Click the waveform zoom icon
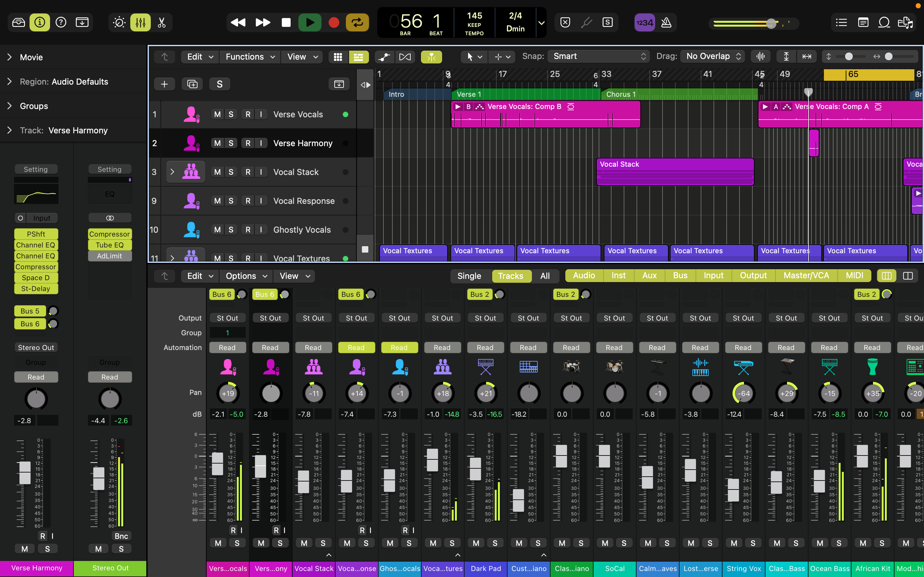Image resolution: width=924 pixels, height=577 pixels. coord(760,56)
